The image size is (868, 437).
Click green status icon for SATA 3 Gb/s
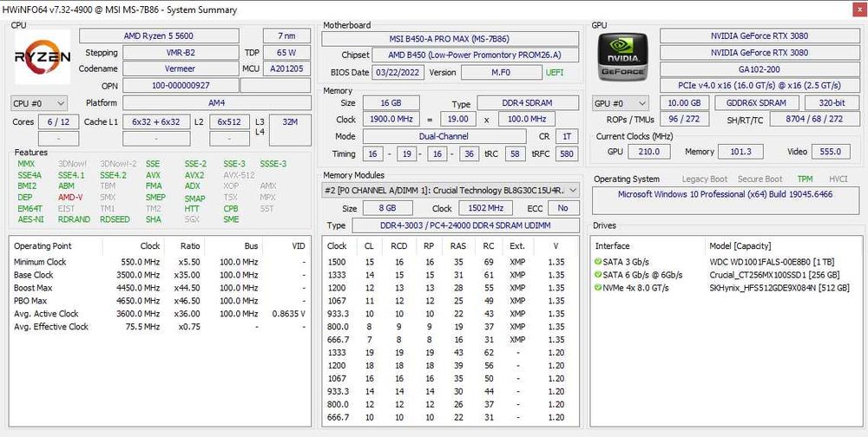598,262
